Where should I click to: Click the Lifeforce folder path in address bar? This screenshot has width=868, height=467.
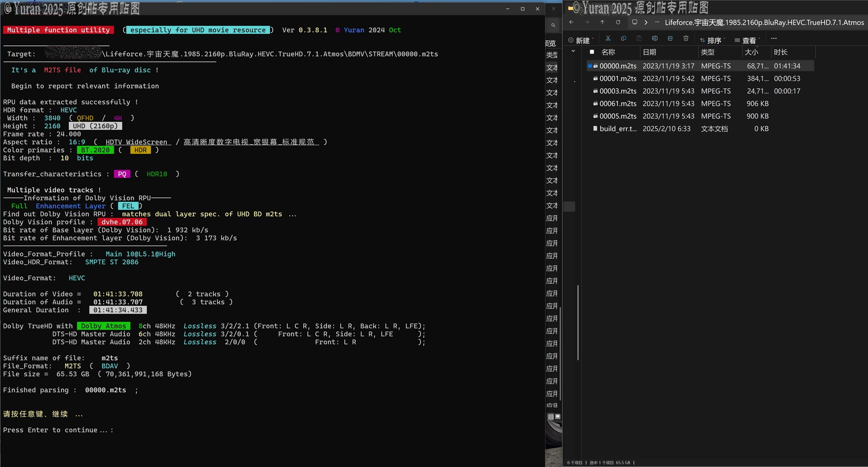point(764,22)
